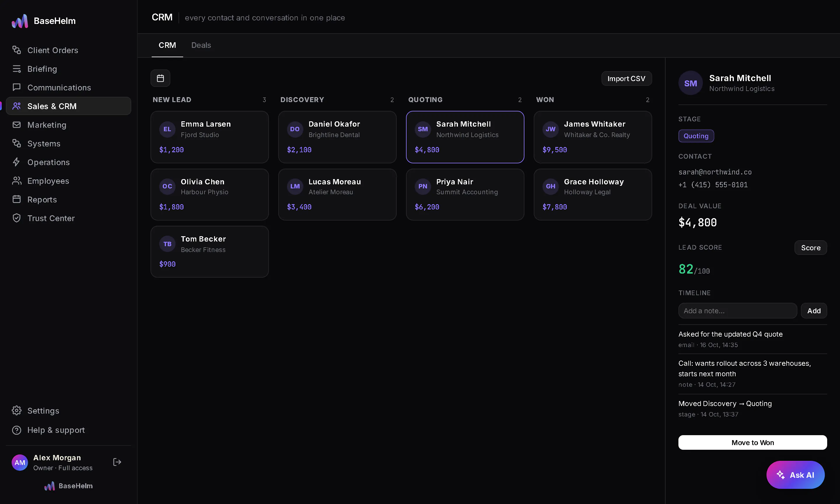Select Sales & CRM people icon
Screen dimensions: 840x504
tap(16, 106)
